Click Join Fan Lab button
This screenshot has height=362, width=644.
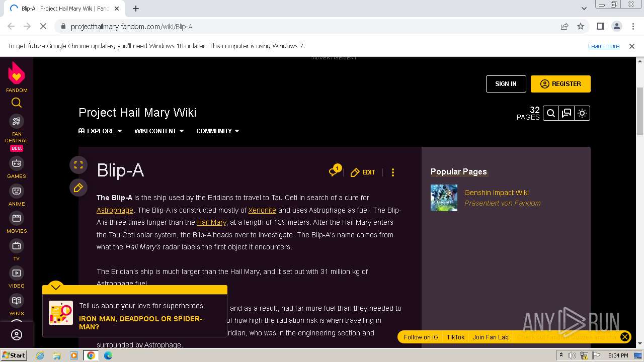(x=491, y=337)
